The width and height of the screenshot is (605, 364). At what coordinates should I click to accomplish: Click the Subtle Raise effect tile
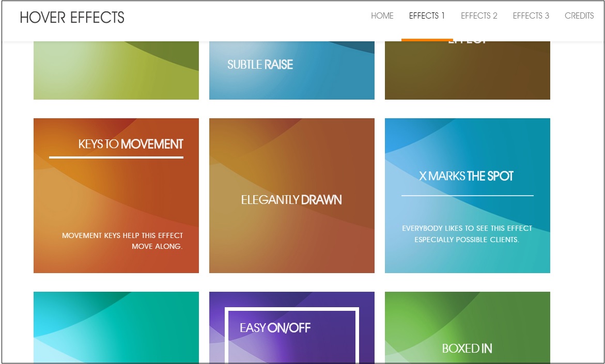292,70
